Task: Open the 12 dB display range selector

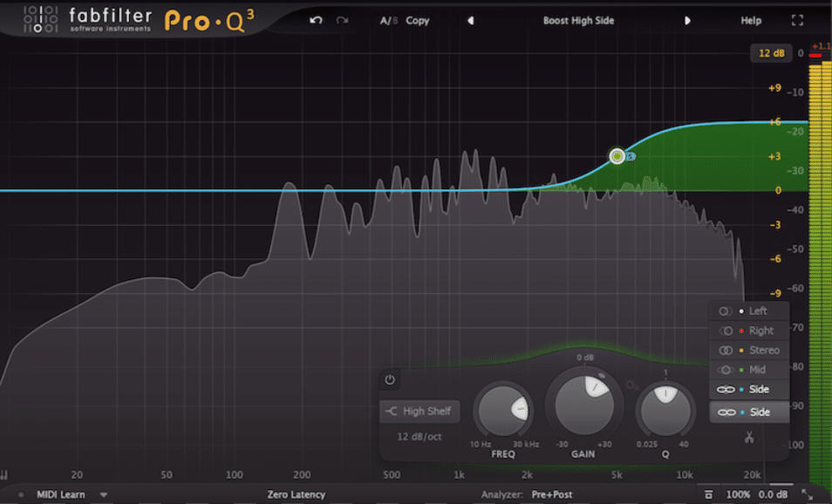Action: point(771,53)
